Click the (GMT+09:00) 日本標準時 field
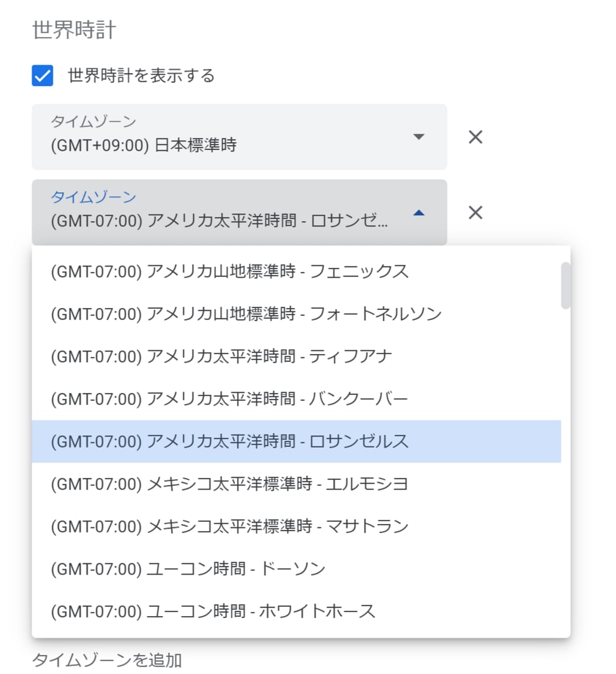Screen dimensions: 616x674 pos(240,137)
